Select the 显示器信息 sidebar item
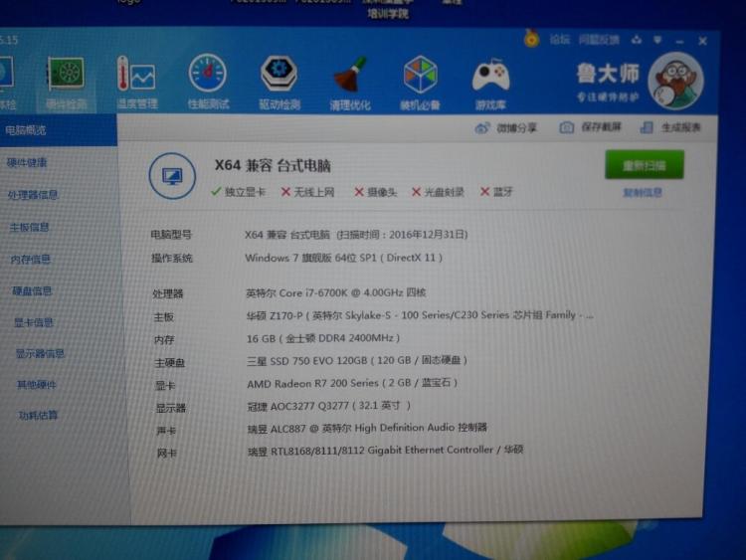 click(x=40, y=353)
